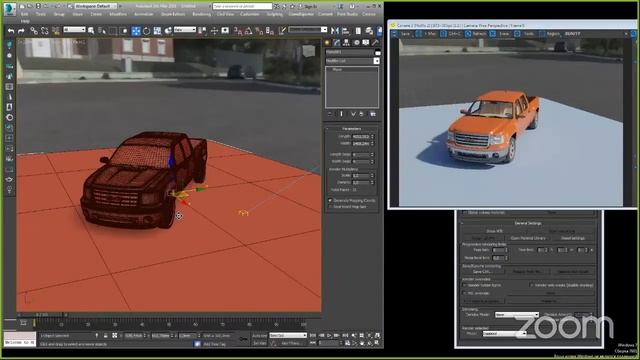Click Open Material Library button

[x=528, y=238]
